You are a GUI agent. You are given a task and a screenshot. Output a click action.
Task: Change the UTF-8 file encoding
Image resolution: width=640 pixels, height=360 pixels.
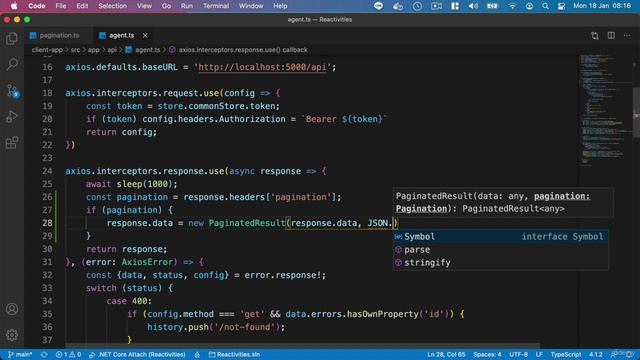point(518,354)
